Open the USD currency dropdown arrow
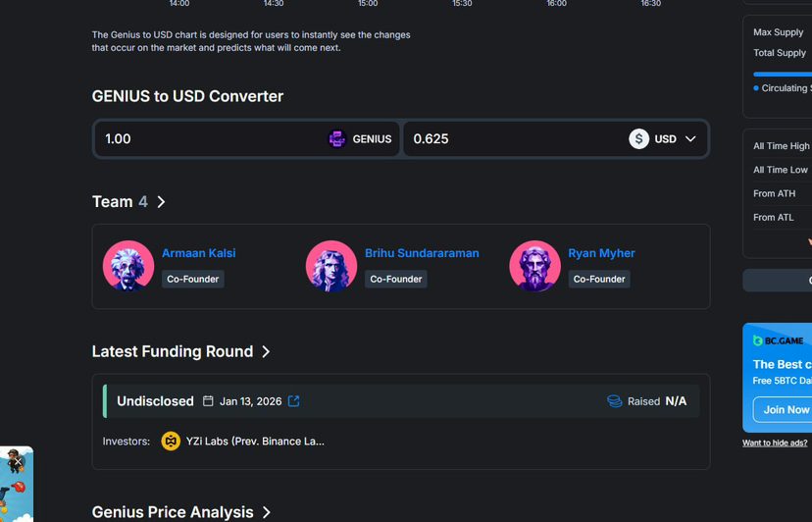 pyautogui.click(x=690, y=139)
